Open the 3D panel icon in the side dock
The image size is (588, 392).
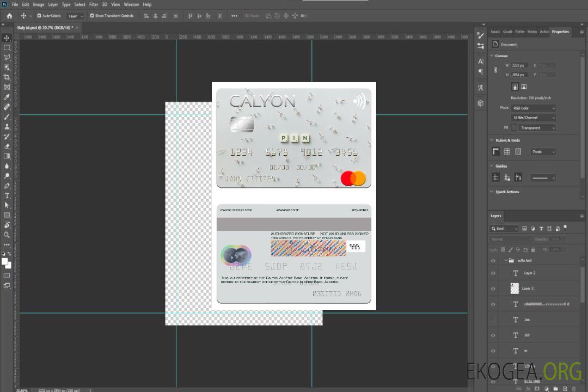[480, 103]
